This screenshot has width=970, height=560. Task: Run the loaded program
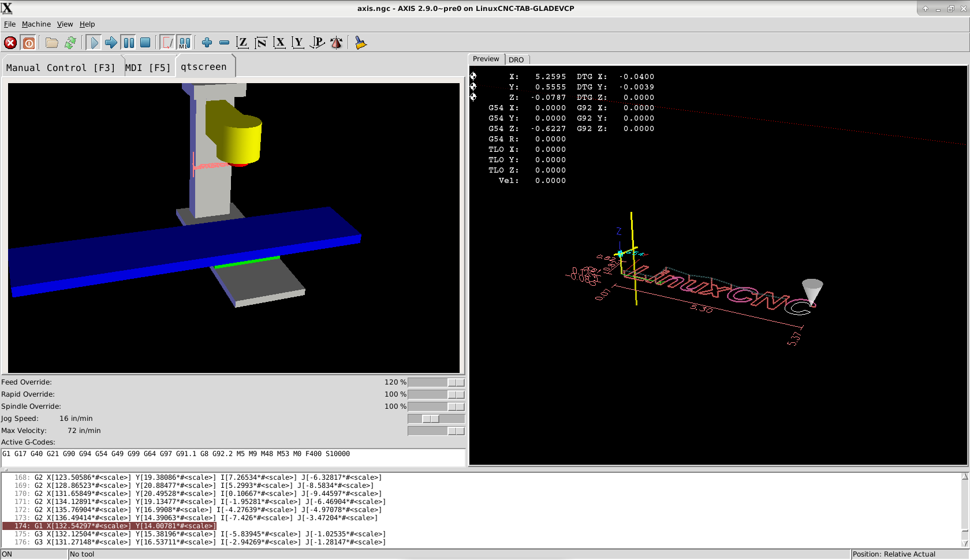point(94,43)
